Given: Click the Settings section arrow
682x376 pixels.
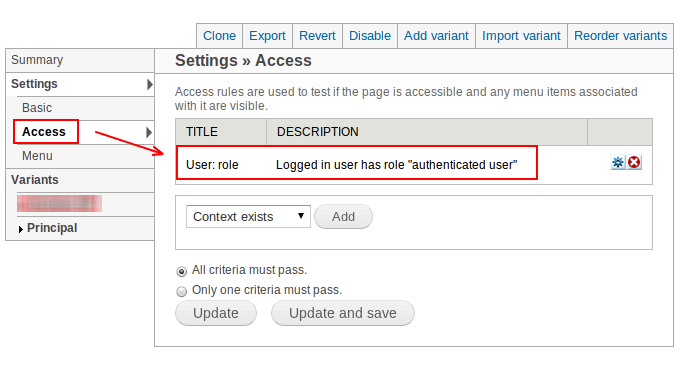Looking at the screenshot, I should pyautogui.click(x=150, y=84).
